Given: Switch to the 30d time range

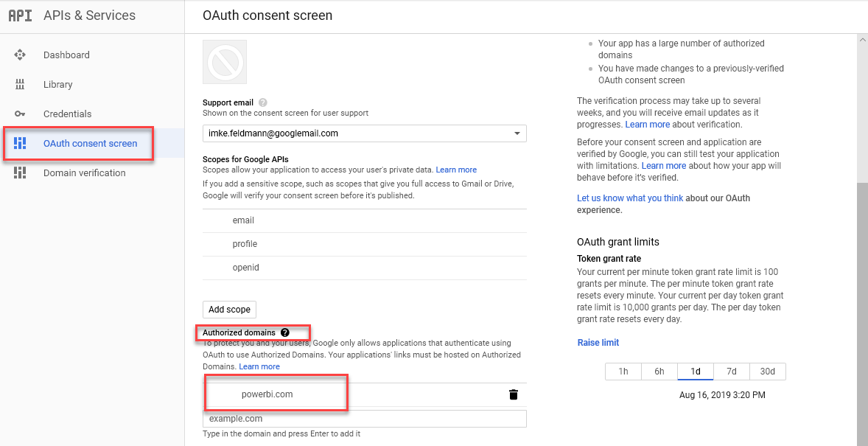Looking at the screenshot, I should click(x=767, y=372).
